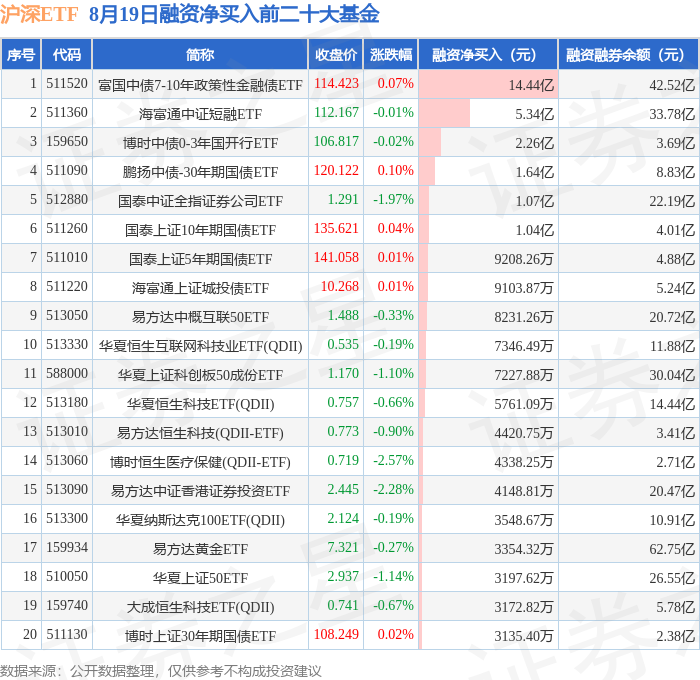Click balance value 42.52亿
Image resolution: width=700 pixels, height=680 pixels.
coord(672,85)
